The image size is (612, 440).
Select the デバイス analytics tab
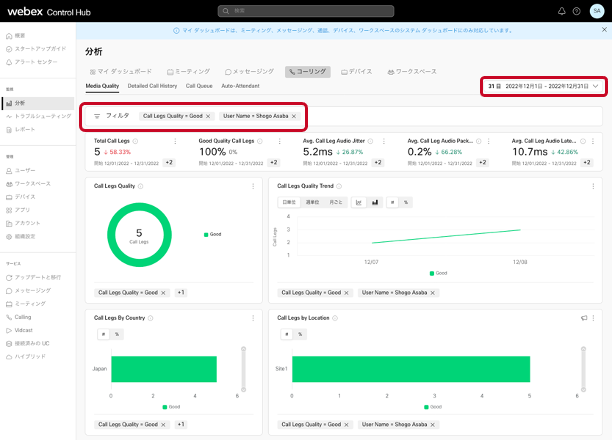point(357,71)
